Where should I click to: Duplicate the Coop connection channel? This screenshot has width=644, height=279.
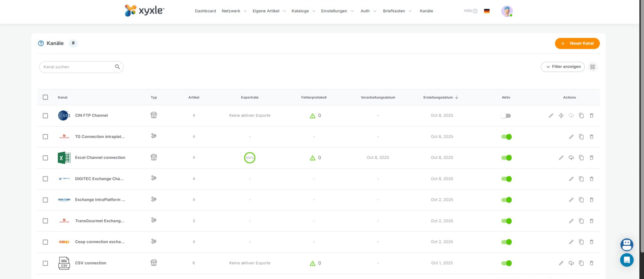[x=581, y=242]
